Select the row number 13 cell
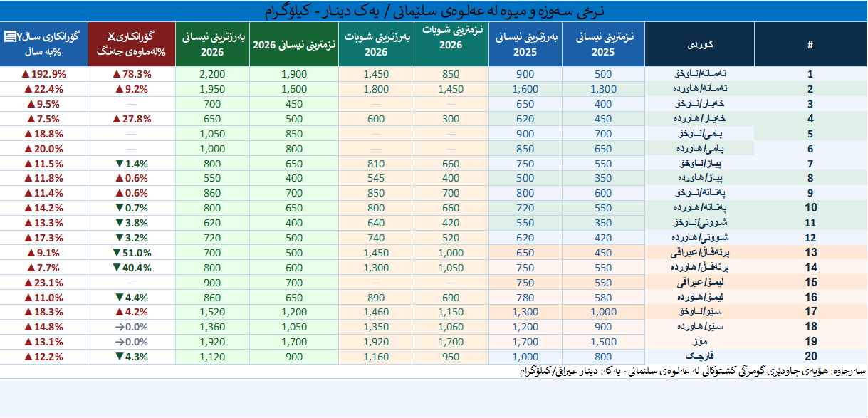The width and height of the screenshot is (868, 418). coord(810,253)
